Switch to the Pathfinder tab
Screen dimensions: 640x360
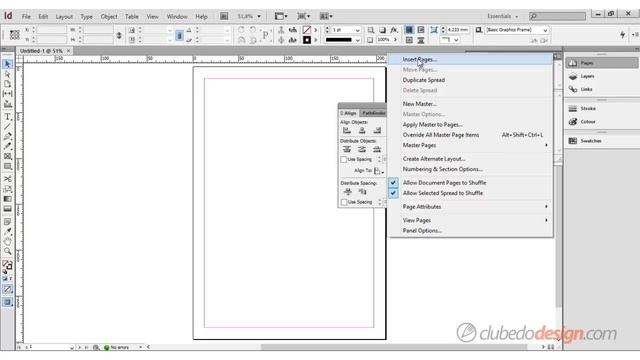373,113
